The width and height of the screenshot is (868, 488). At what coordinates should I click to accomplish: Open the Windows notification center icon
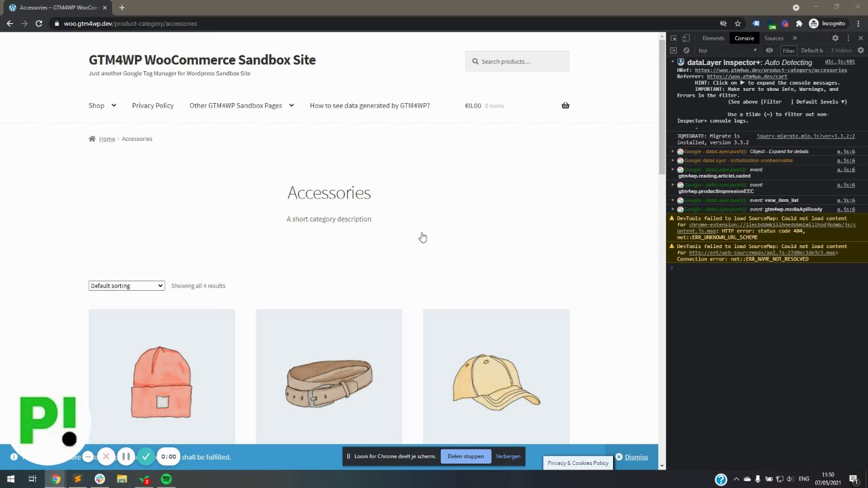click(854, 479)
